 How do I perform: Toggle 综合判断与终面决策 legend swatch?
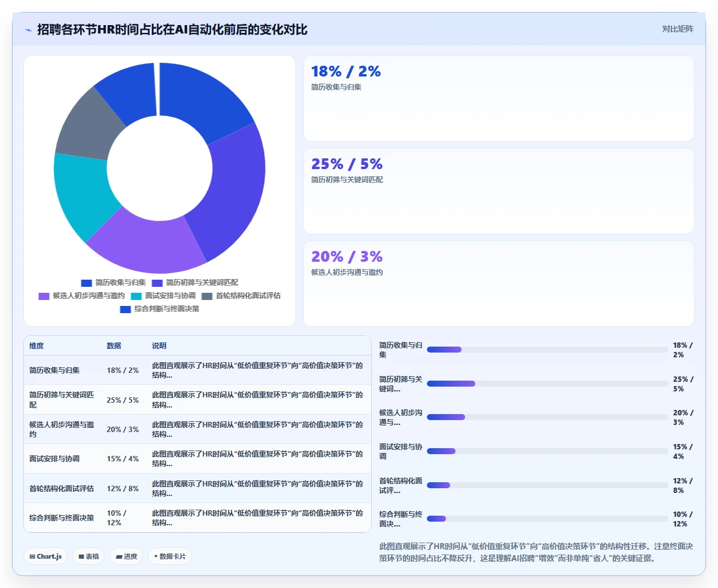coord(126,310)
